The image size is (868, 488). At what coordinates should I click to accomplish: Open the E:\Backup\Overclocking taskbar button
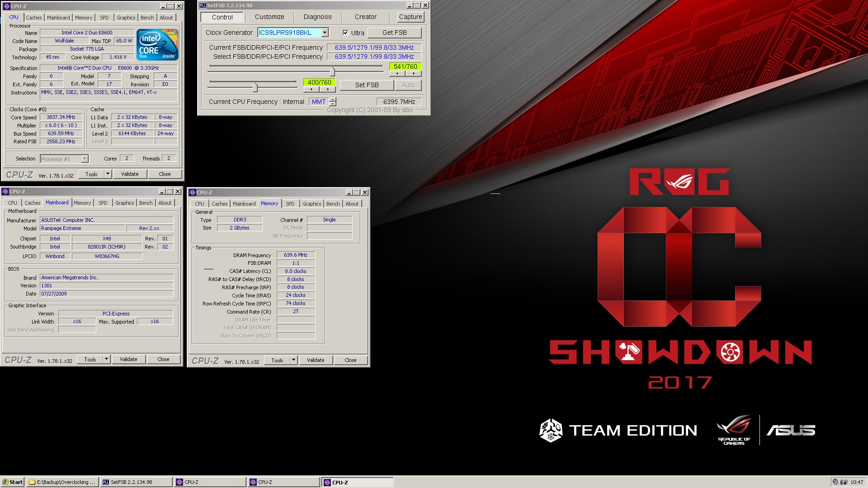(62, 482)
